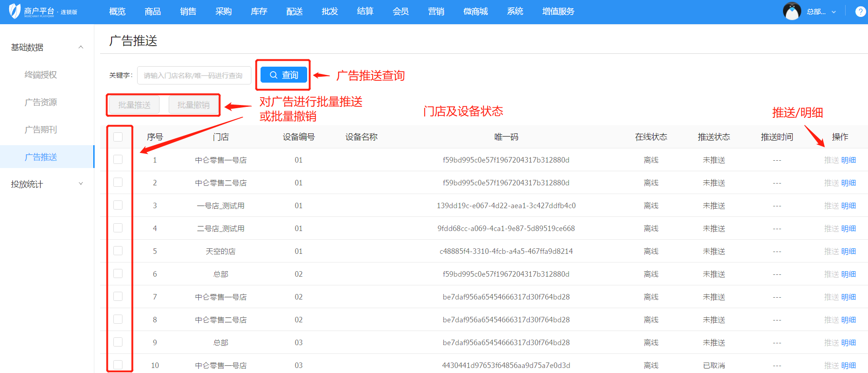
Task: Click the 批量撤销 button
Action: pos(193,105)
